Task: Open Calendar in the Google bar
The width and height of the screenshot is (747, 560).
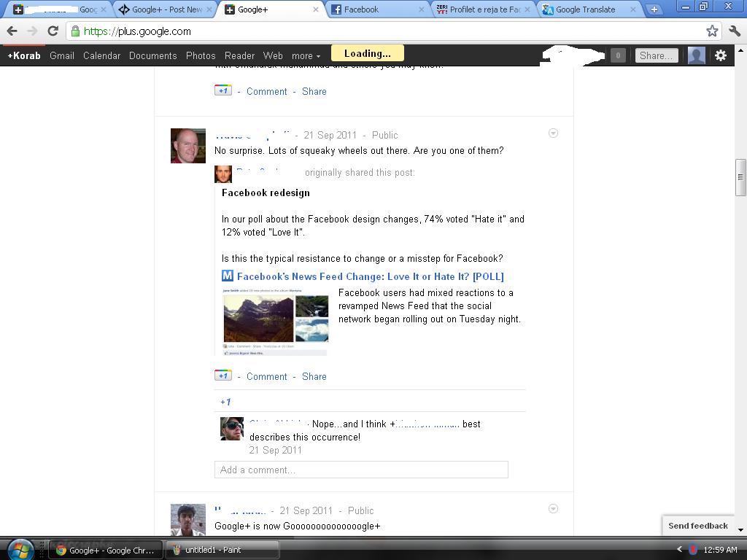Action: pos(101,55)
